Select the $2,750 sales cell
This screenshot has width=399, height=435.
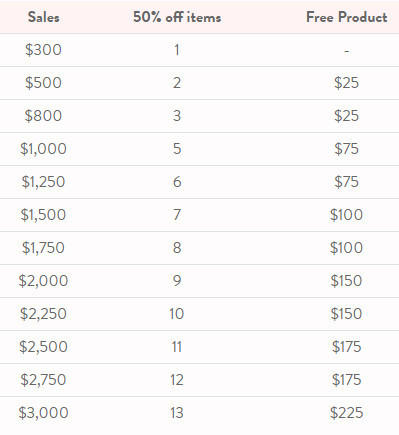pos(43,380)
